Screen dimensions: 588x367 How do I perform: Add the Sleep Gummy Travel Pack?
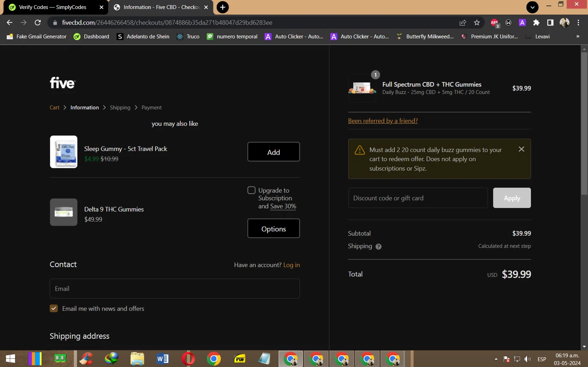click(x=274, y=152)
